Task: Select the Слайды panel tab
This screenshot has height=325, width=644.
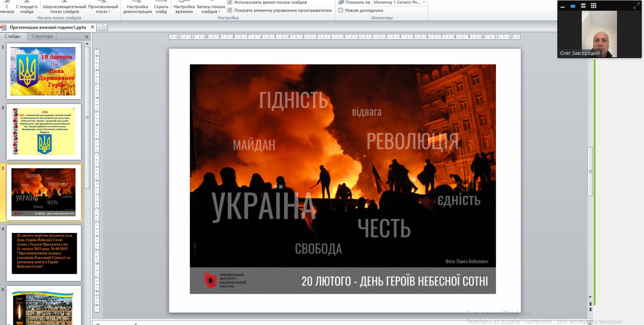Action: (x=12, y=36)
